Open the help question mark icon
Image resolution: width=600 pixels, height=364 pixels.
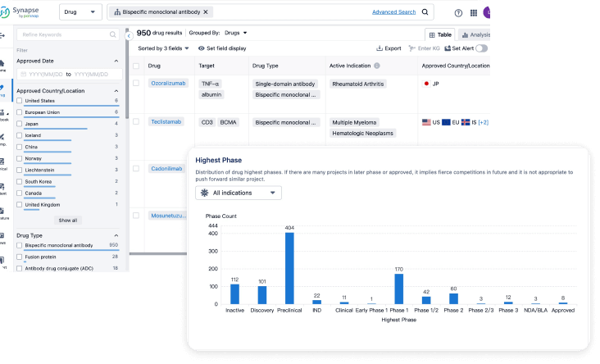457,13
